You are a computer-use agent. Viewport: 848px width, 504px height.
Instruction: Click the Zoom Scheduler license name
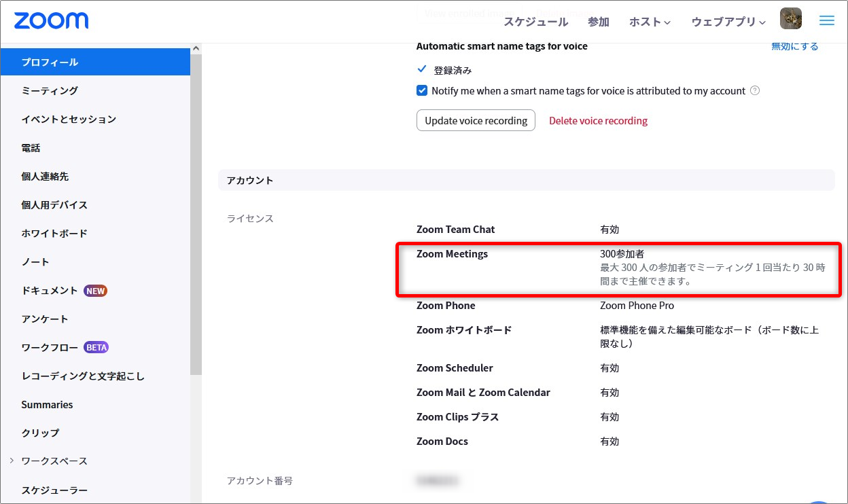[455, 367]
